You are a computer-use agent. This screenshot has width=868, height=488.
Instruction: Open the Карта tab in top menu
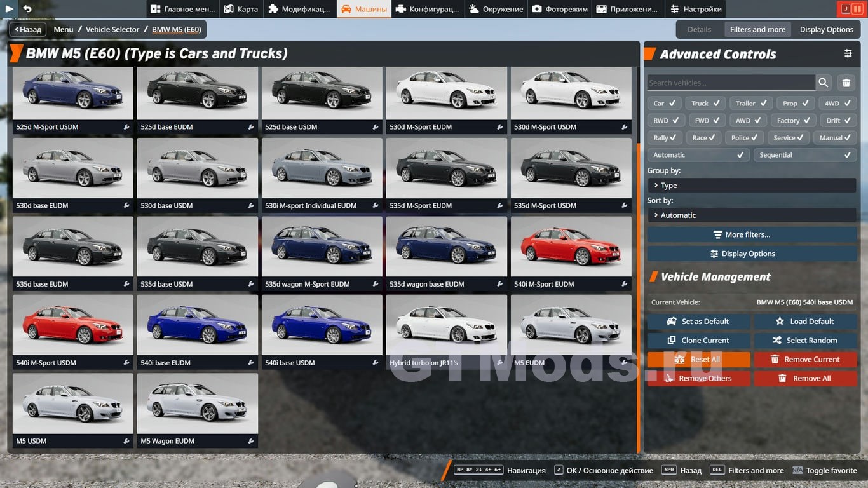point(241,9)
